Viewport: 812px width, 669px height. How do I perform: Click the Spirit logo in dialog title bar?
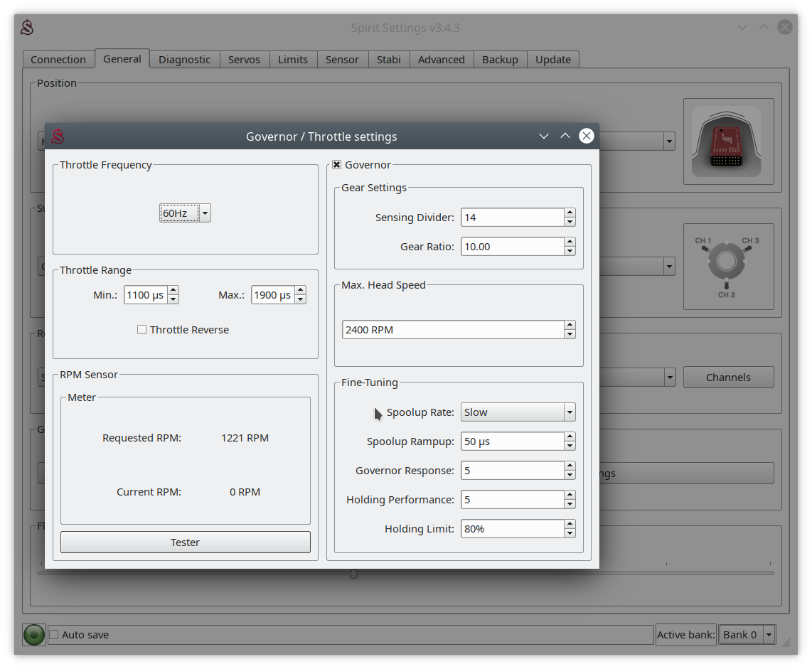pos(58,137)
